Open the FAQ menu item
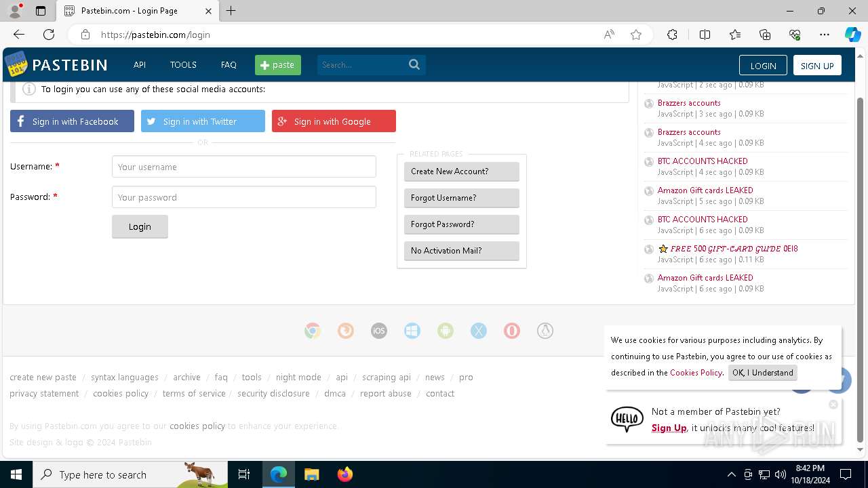 (x=229, y=65)
